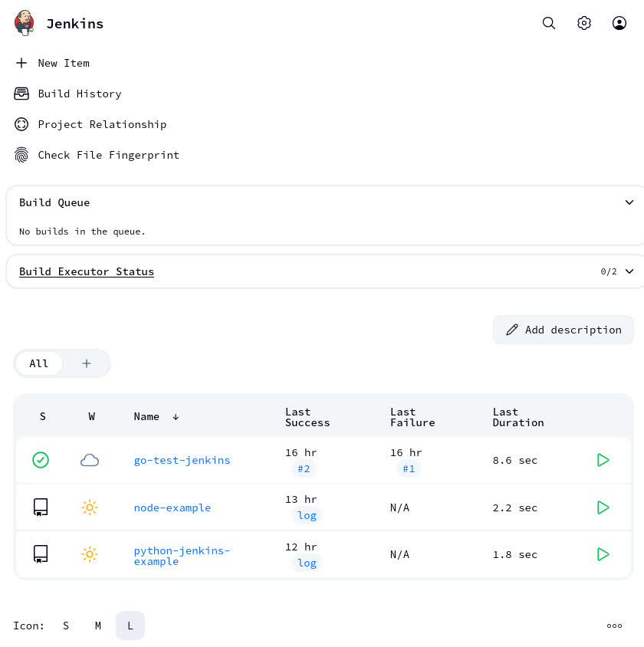The image size is (644, 647).
Task: Open Manage Jenkins gear icon
Action: click(x=584, y=23)
